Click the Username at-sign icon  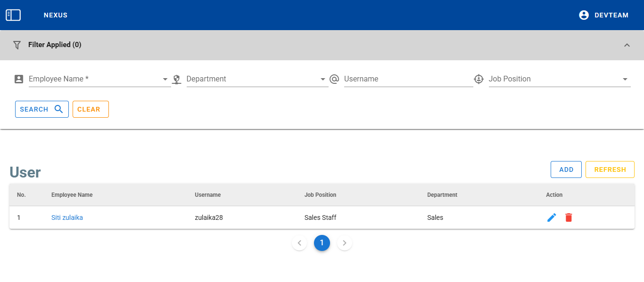coord(334,79)
